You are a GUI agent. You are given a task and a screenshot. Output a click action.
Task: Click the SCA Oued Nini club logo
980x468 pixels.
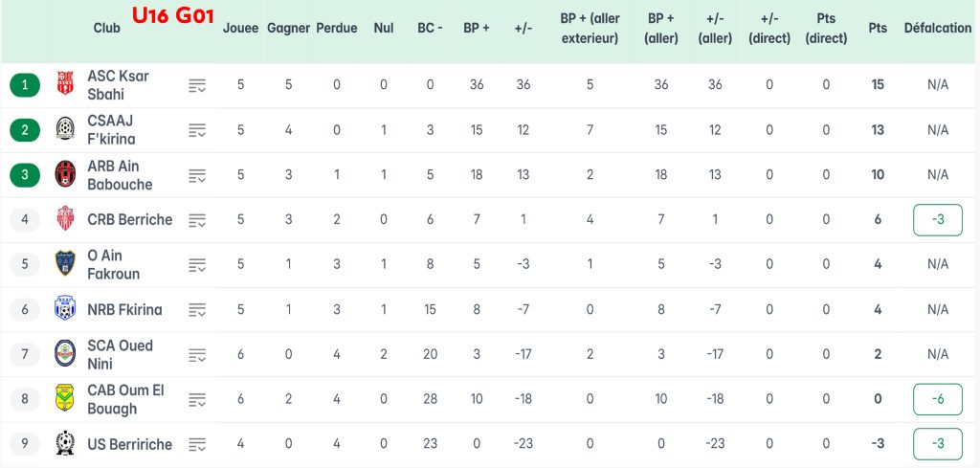tap(65, 354)
